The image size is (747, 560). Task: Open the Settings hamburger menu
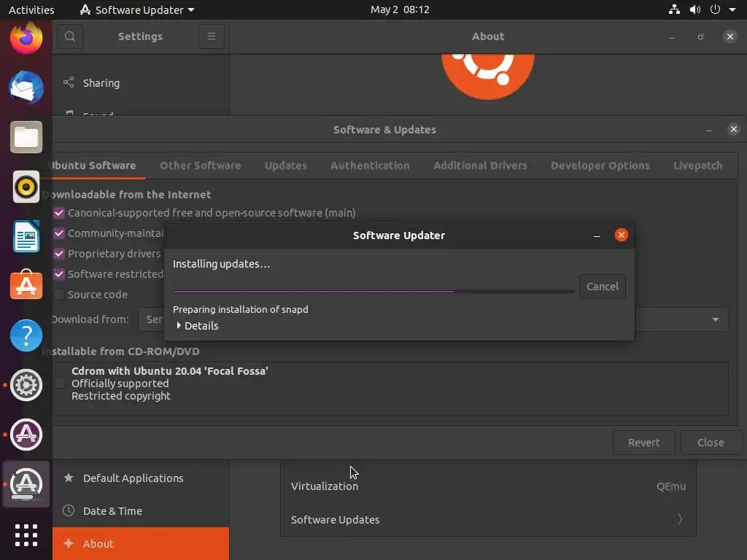(212, 36)
